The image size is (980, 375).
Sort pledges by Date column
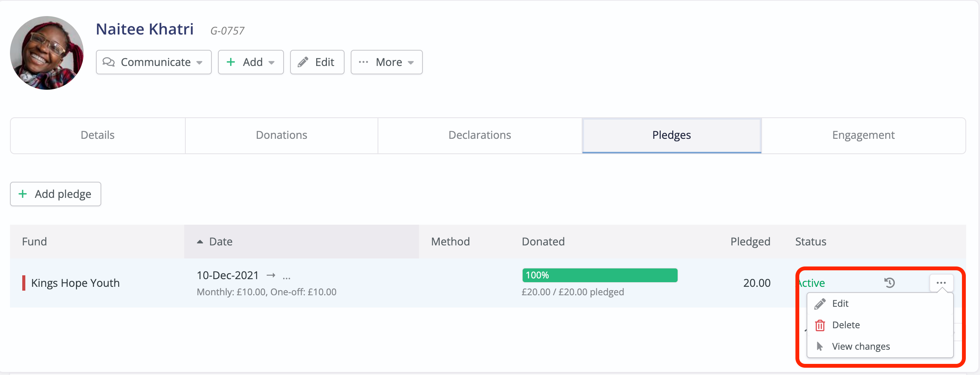click(x=221, y=242)
